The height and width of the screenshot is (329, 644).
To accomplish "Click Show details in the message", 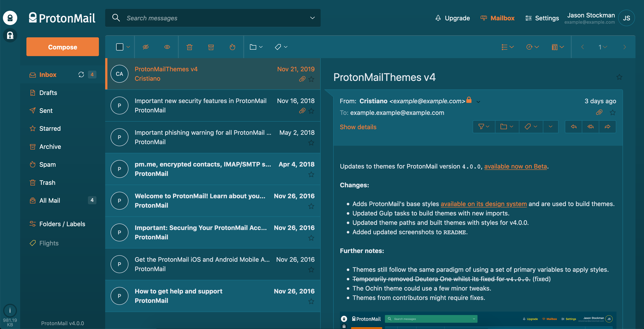I will coord(358,127).
